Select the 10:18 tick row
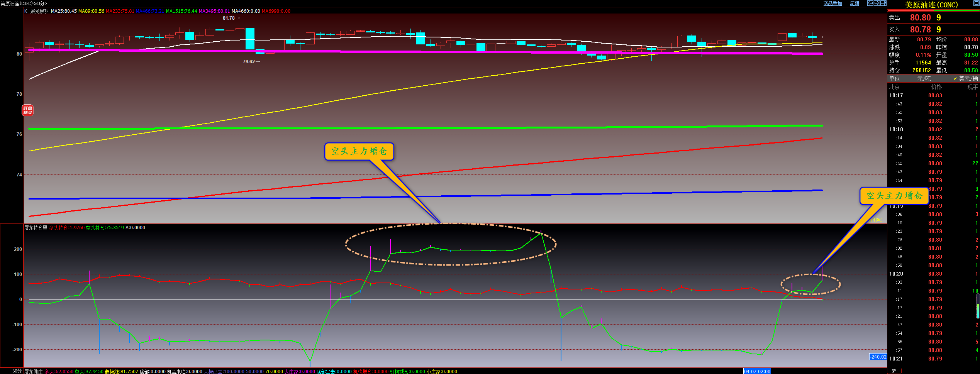 pyautogui.click(x=933, y=129)
